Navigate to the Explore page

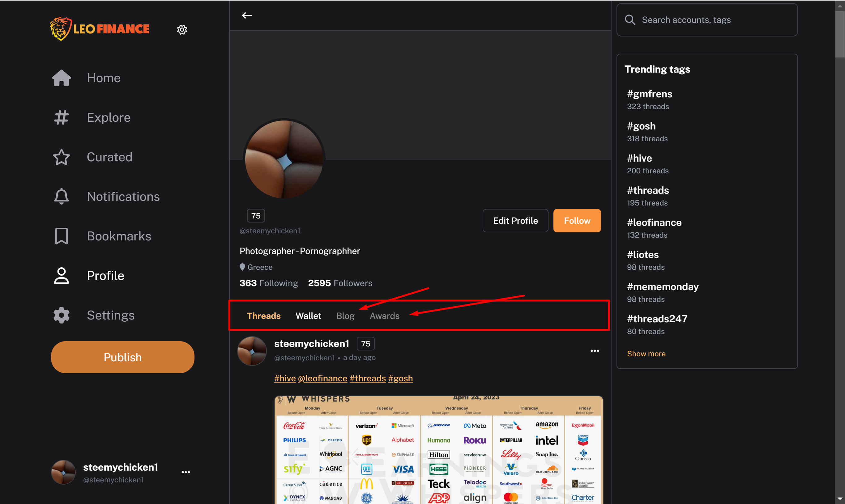tap(109, 117)
